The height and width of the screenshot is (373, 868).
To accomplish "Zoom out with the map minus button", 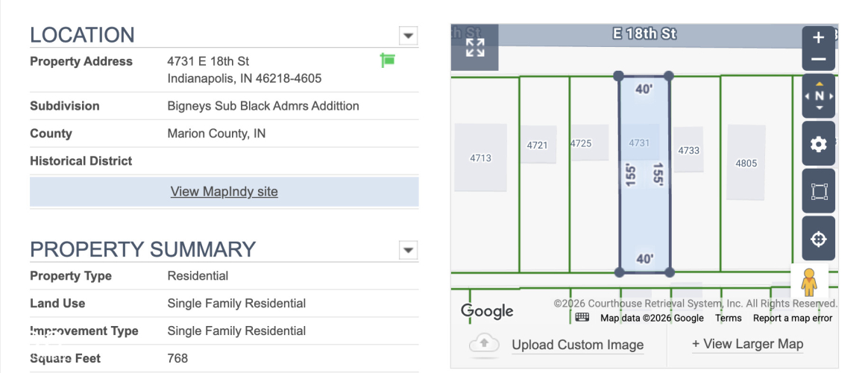I will (x=818, y=60).
